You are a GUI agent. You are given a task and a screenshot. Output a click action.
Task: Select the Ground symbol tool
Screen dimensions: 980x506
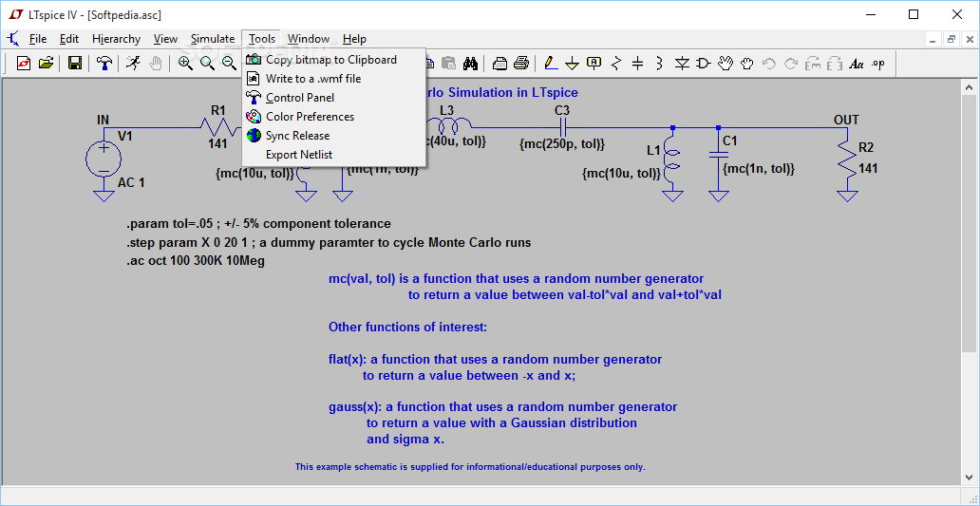tap(572, 63)
